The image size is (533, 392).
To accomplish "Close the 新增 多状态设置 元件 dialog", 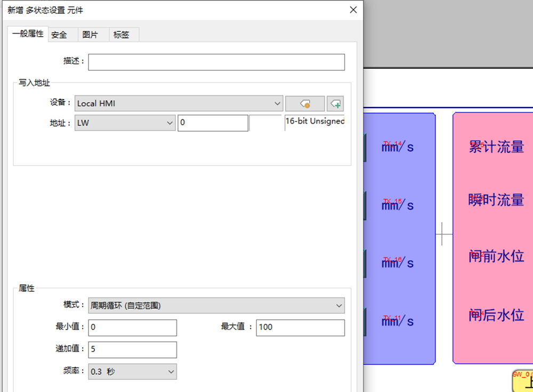I will coord(353,10).
